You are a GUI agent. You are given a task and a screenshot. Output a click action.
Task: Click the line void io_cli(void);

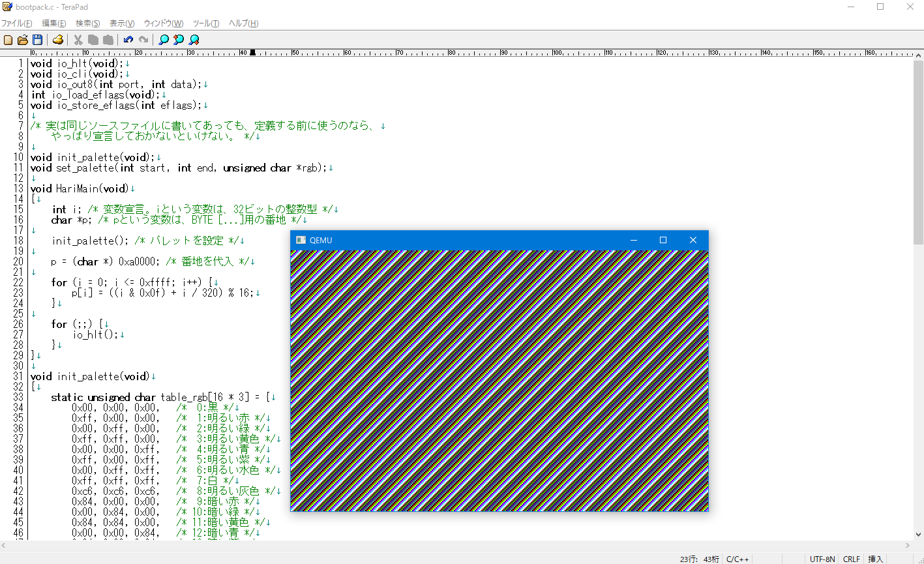(78, 74)
